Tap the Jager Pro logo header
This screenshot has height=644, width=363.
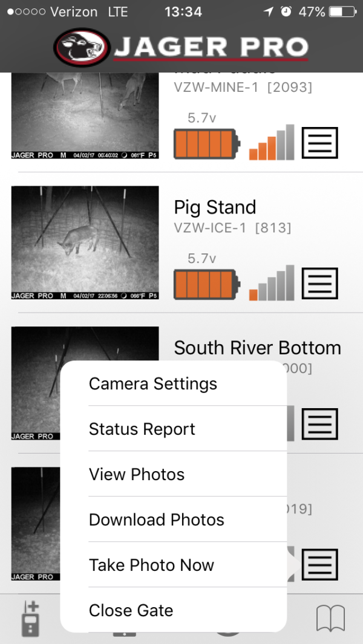(x=181, y=47)
